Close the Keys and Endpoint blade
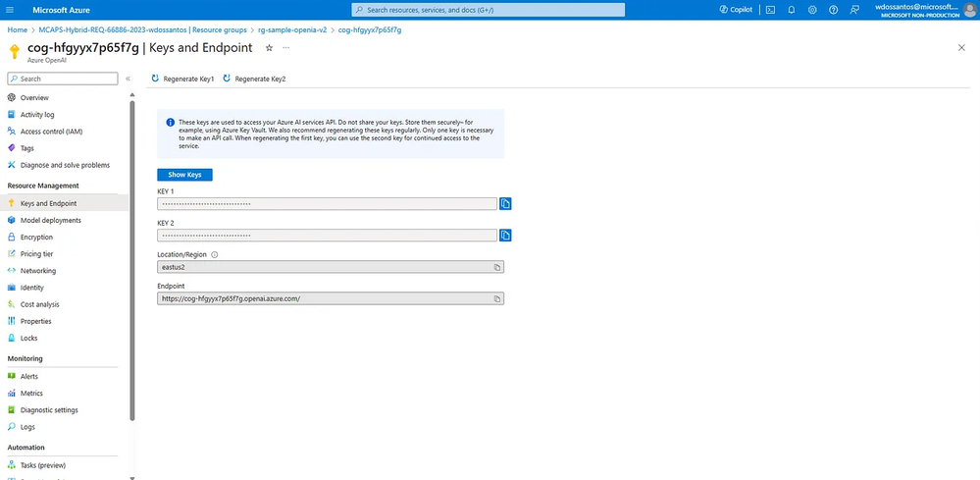The width and height of the screenshot is (980, 480). (962, 47)
